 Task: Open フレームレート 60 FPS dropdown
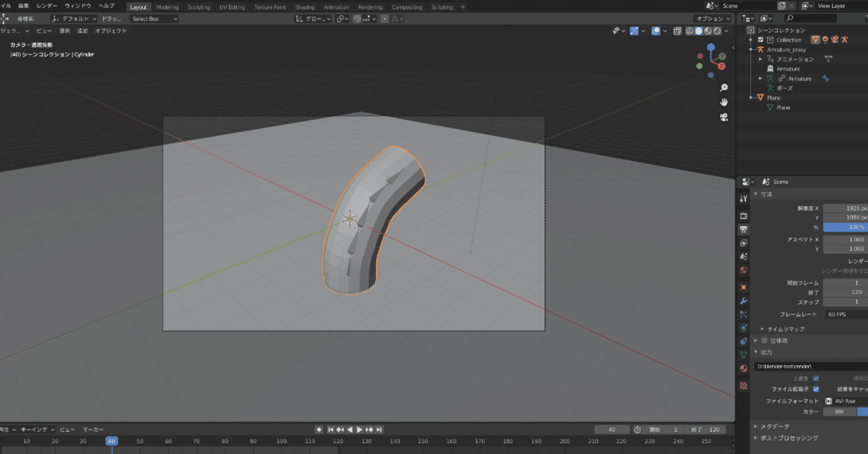[846, 314]
